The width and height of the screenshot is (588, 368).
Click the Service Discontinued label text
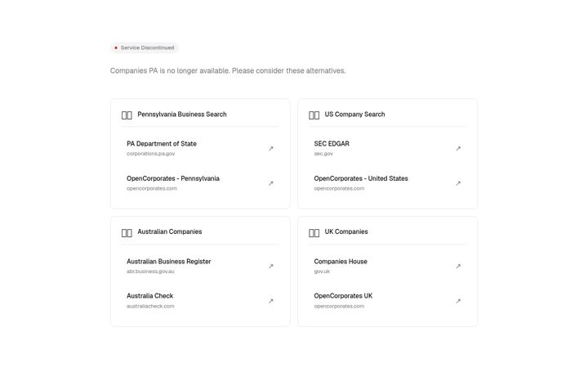point(147,47)
